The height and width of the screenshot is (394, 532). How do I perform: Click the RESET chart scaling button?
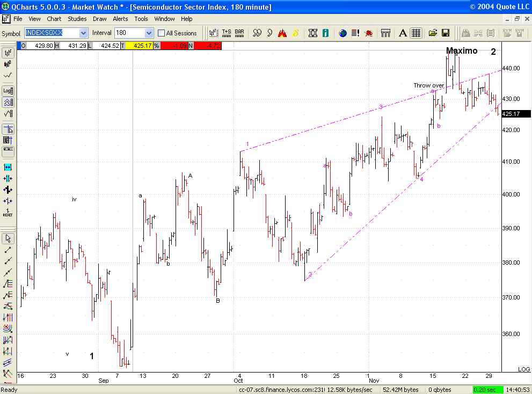(8, 213)
